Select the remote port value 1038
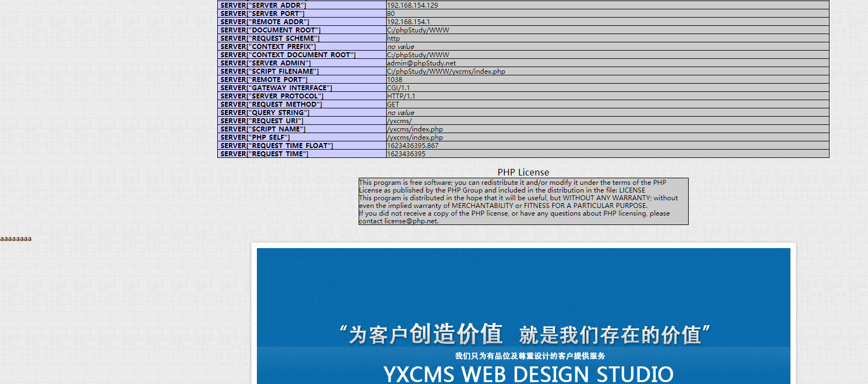 coord(394,79)
